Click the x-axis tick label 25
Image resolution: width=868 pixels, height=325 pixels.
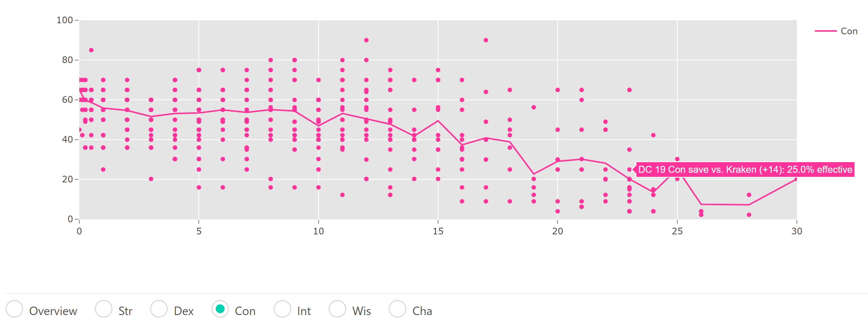pos(677,231)
